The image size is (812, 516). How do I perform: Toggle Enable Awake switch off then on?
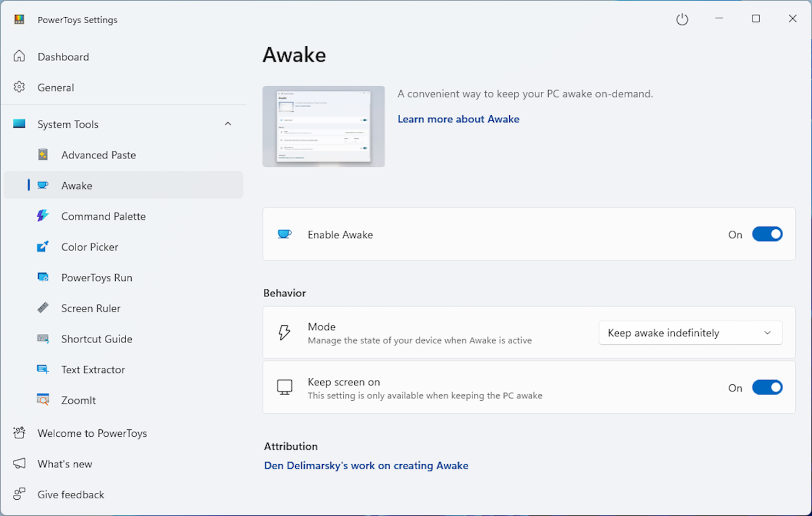point(767,234)
